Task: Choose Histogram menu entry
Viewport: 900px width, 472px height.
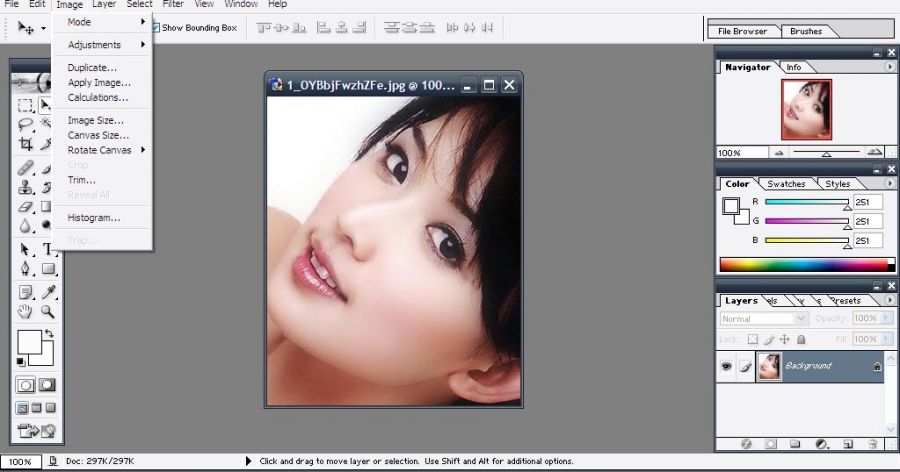Action: tap(102, 218)
